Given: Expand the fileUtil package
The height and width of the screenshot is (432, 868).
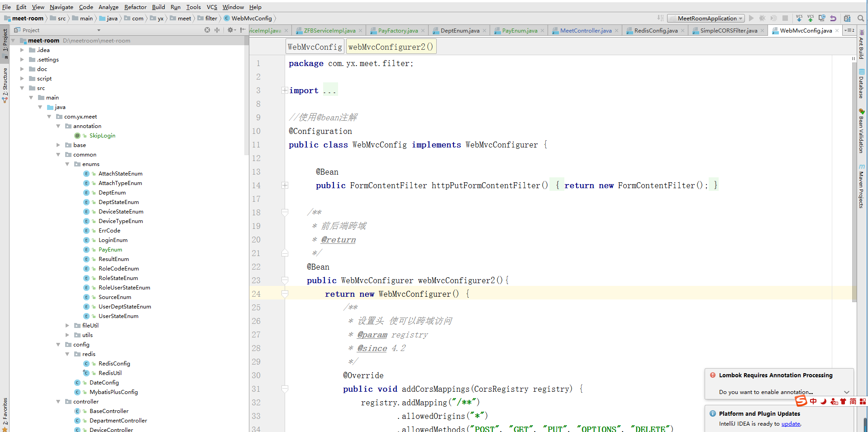Looking at the screenshot, I should [x=67, y=325].
